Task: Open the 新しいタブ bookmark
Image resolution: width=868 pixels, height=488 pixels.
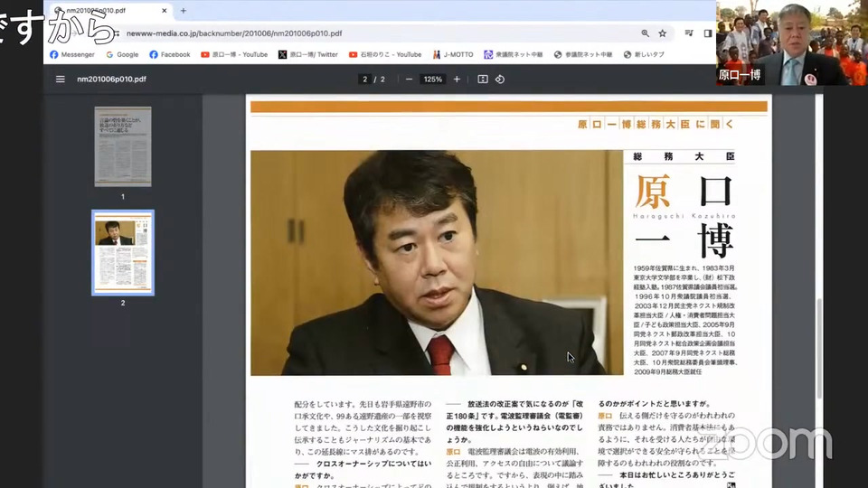Action: click(644, 54)
